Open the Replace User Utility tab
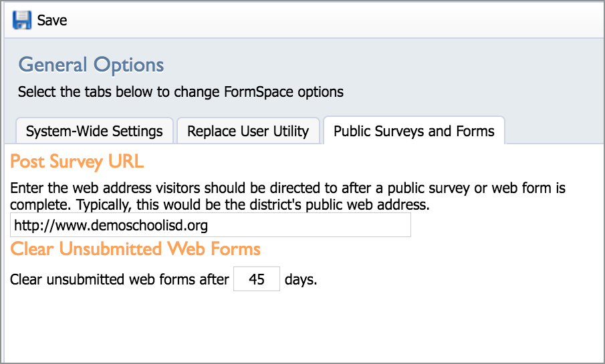 (248, 131)
